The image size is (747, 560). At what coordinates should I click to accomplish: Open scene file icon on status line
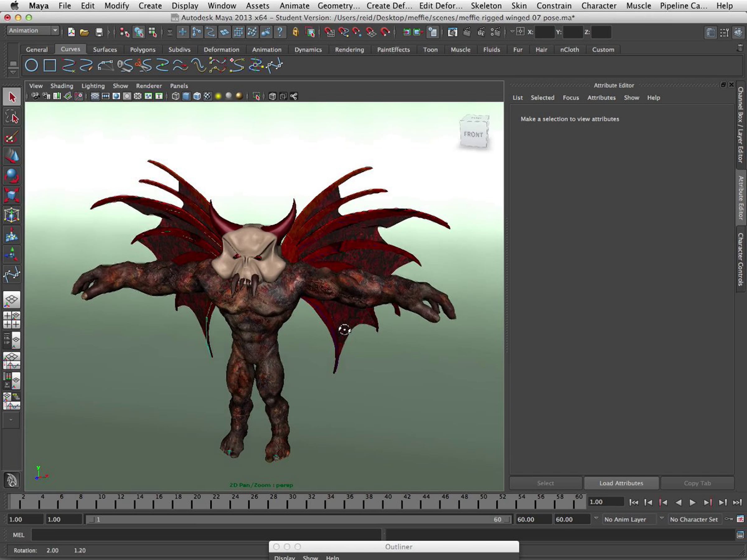(84, 32)
